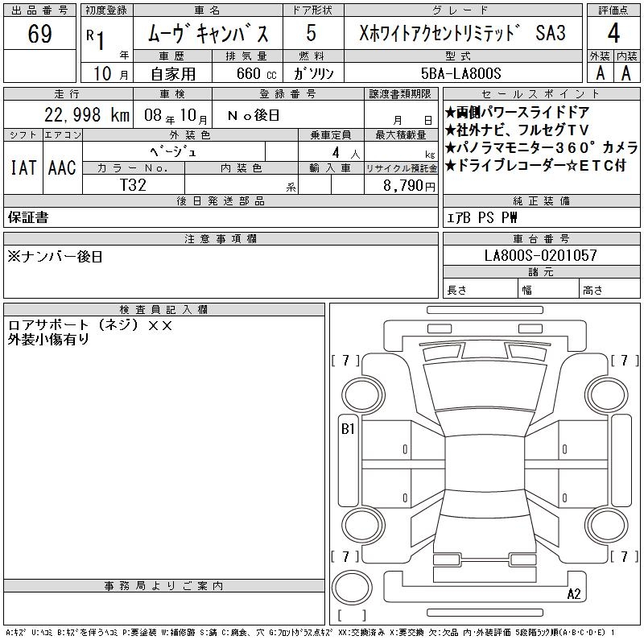The width and height of the screenshot is (644, 644).
Task: Click the displacement 660 cc
Action: 256,73
